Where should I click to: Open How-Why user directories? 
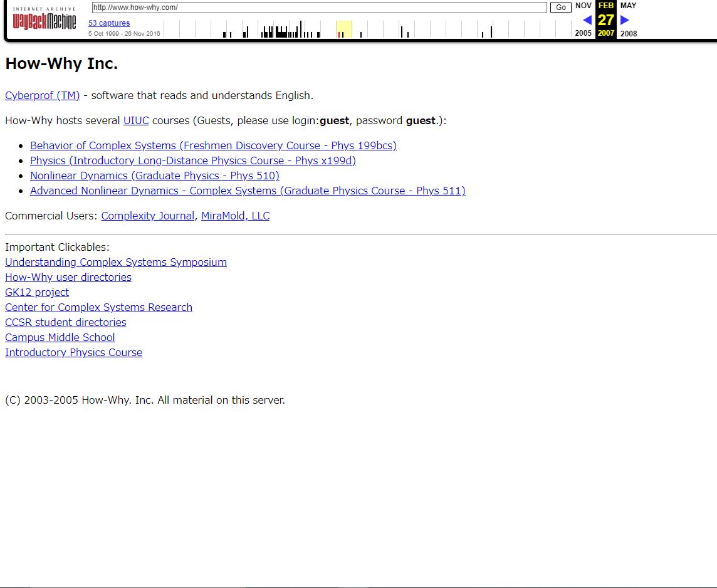68,277
